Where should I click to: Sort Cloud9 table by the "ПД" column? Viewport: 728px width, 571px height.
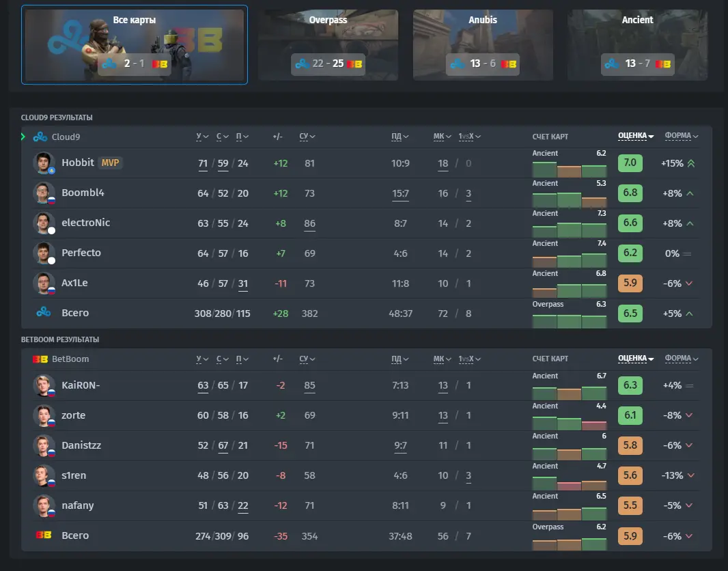point(400,137)
